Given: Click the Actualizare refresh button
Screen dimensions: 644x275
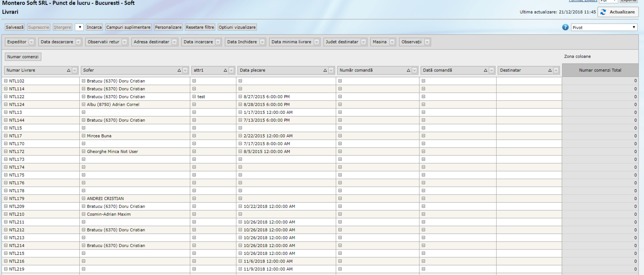Looking at the screenshot, I should (x=618, y=12).
